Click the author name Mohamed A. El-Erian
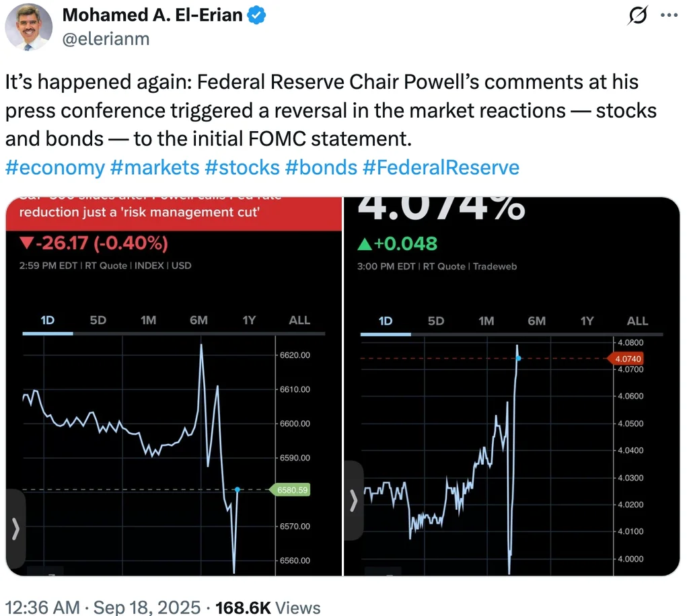This screenshot has height=616, width=689. (152, 15)
